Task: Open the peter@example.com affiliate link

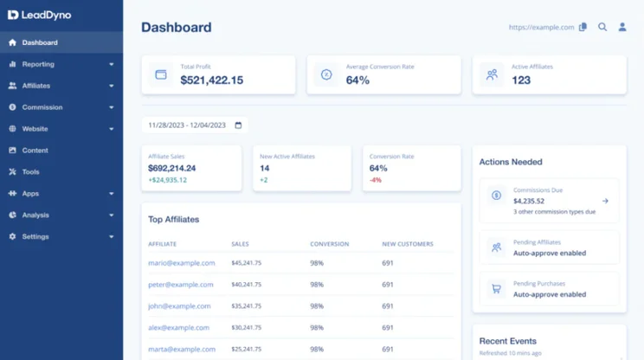Action: [181, 285]
